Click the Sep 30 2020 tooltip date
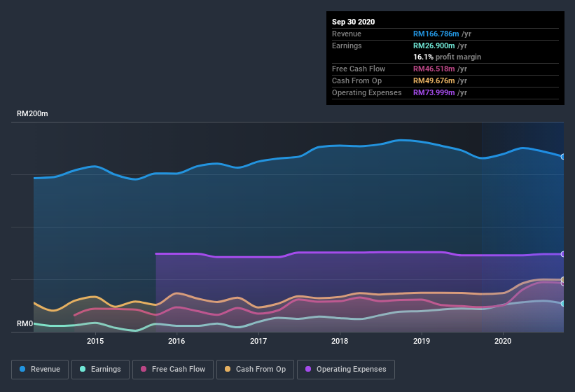 tap(354, 22)
